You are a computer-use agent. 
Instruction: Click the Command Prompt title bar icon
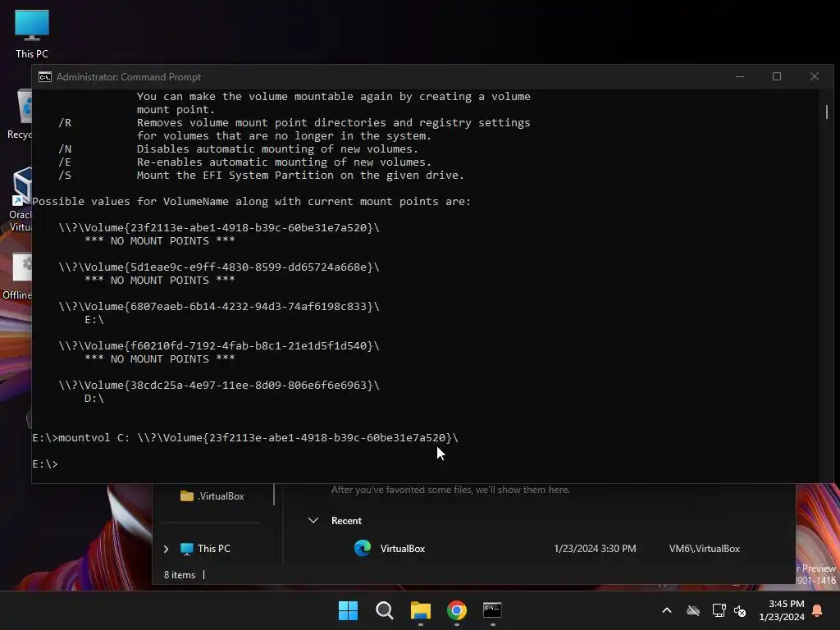pos(45,77)
